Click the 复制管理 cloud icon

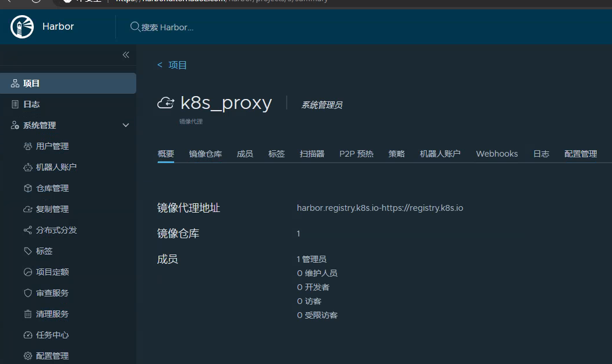[x=28, y=209]
